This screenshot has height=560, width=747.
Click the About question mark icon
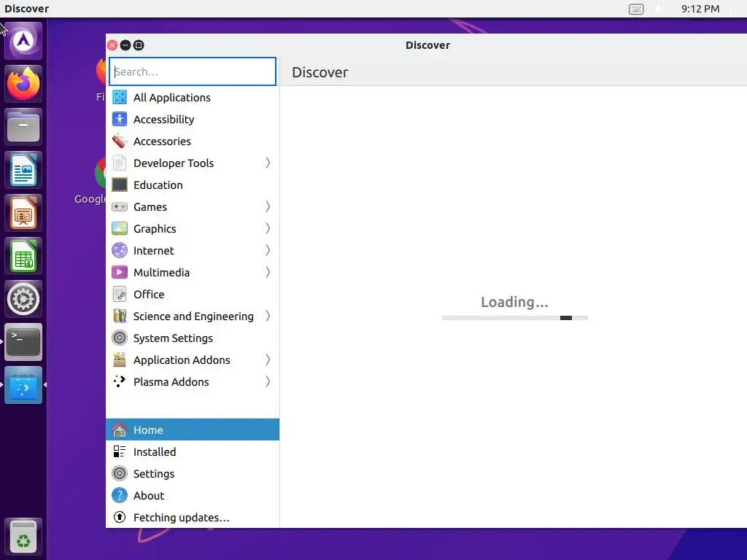click(x=120, y=495)
